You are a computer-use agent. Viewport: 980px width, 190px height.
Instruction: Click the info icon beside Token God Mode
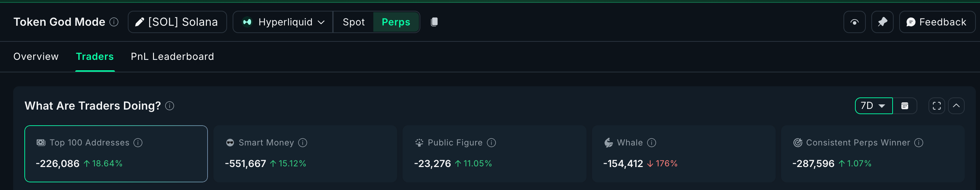(x=114, y=22)
